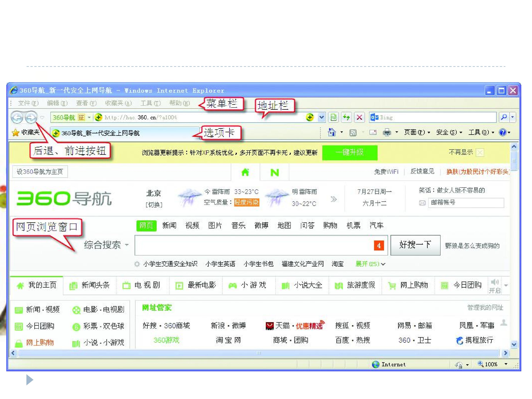Image resolution: width=532 pixels, height=399 pixels.
Task: Click the red Stop loading icon
Action: [359, 117]
